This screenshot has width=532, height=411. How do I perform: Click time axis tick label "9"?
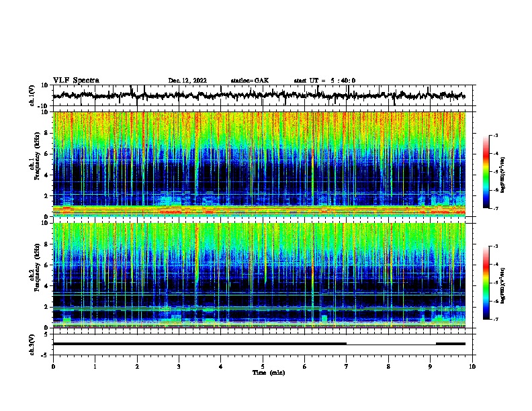pyautogui.click(x=430, y=367)
